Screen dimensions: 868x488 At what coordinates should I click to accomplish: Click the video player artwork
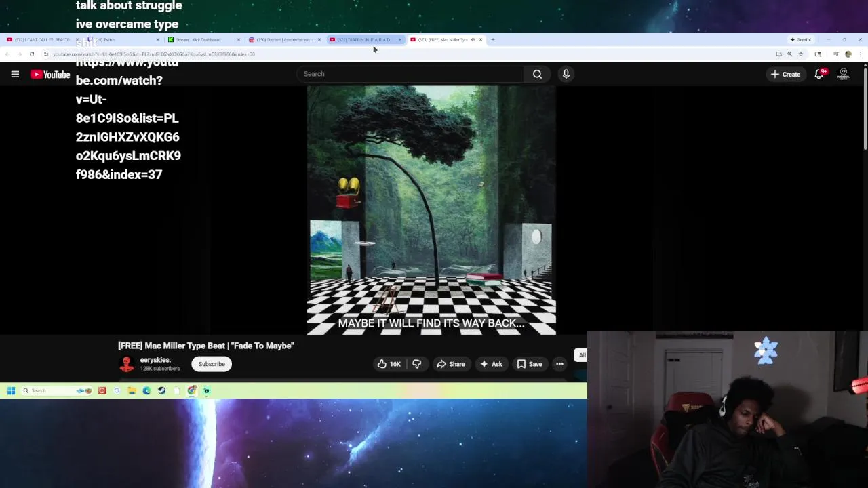431,210
